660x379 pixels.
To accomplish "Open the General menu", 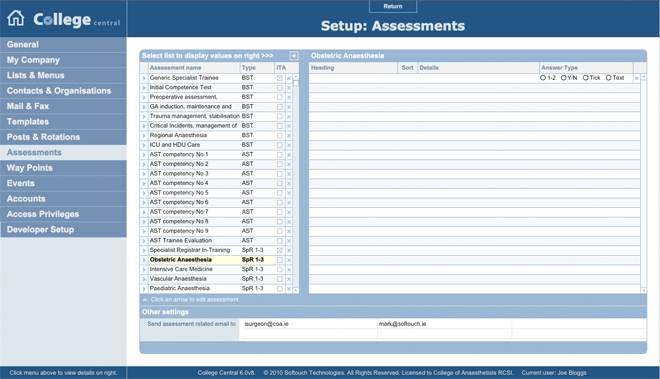I will 63,45.
